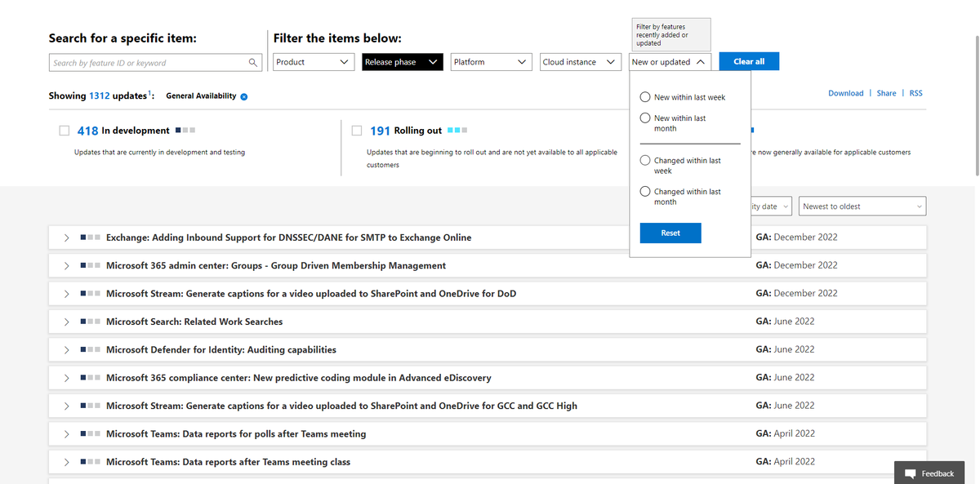Click the Share link
Screen dimensions: 980x484
(886, 93)
